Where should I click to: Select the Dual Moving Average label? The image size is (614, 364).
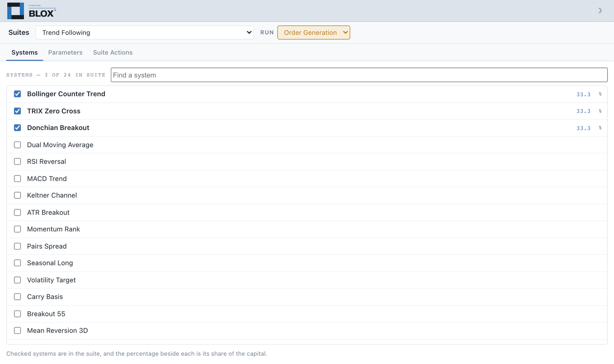(x=60, y=145)
